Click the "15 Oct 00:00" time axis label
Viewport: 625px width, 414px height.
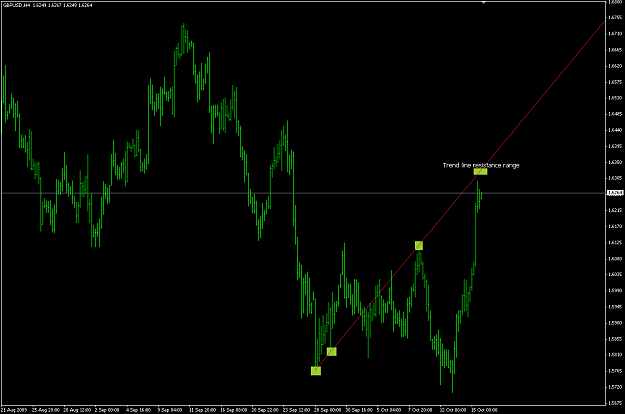(484, 410)
